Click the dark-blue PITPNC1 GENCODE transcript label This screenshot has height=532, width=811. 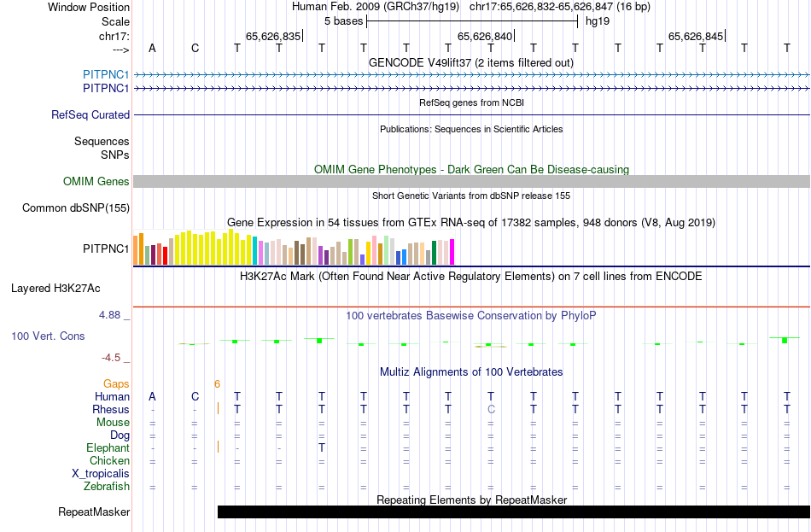(106, 89)
